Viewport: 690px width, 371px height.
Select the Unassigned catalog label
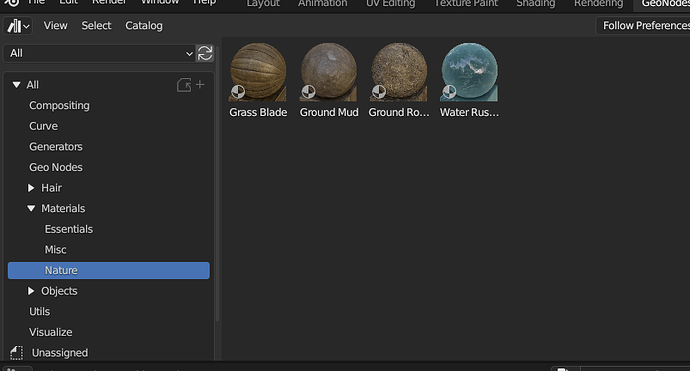click(x=60, y=353)
